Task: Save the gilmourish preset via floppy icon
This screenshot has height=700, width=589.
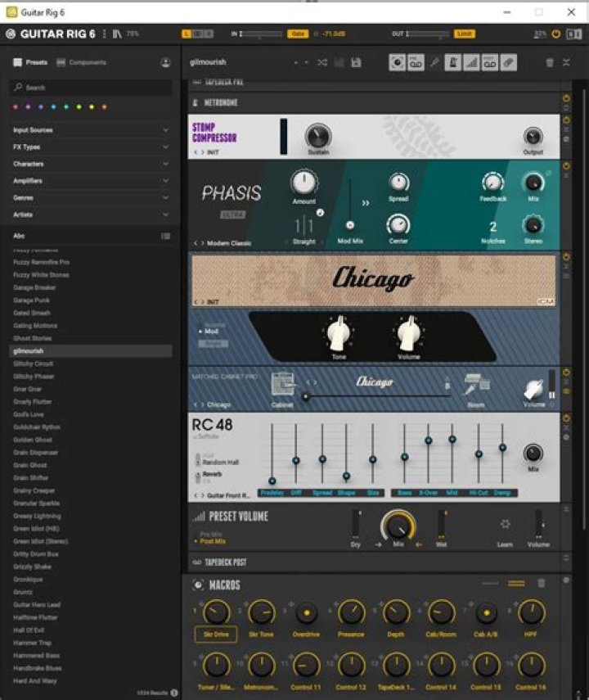Action: coord(356,62)
